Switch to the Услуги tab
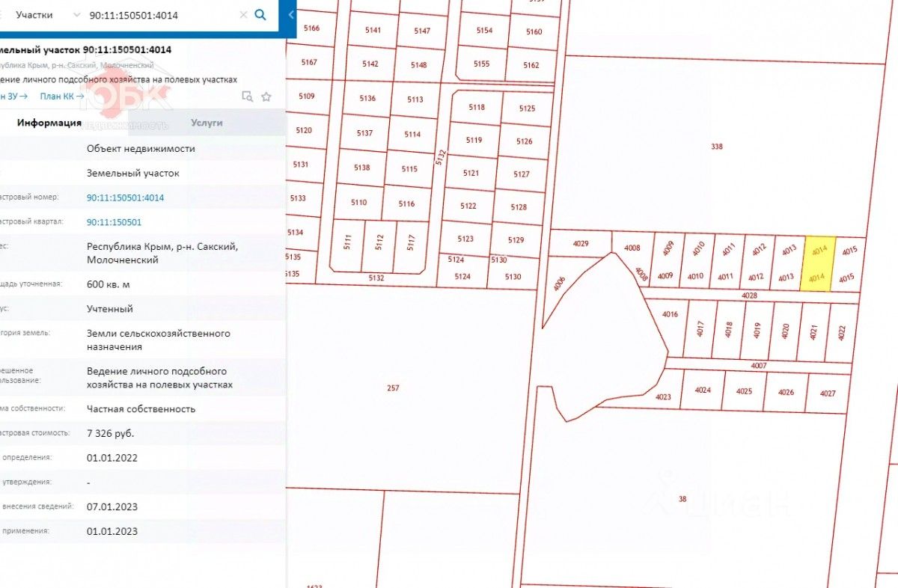The width and height of the screenshot is (898, 588). coord(207,123)
